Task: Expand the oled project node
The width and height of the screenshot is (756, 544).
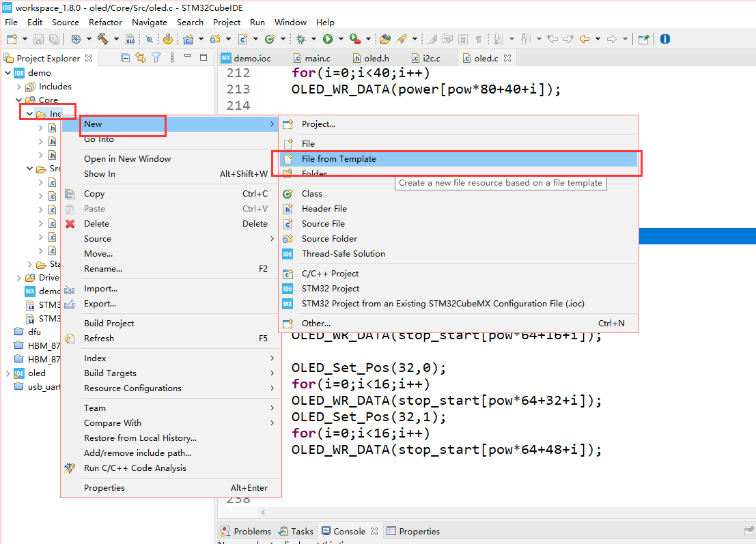Action: (8, 373)
